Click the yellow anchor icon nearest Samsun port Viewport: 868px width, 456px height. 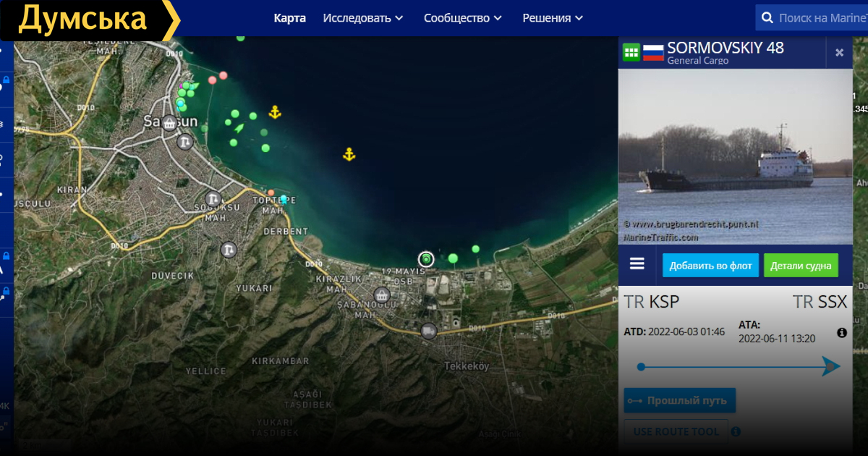click(x=275, y=112)
